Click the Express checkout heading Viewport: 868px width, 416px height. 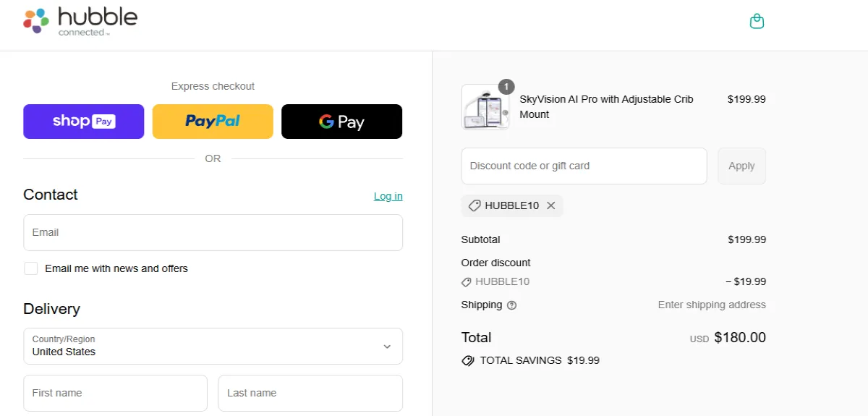[213, 86]
